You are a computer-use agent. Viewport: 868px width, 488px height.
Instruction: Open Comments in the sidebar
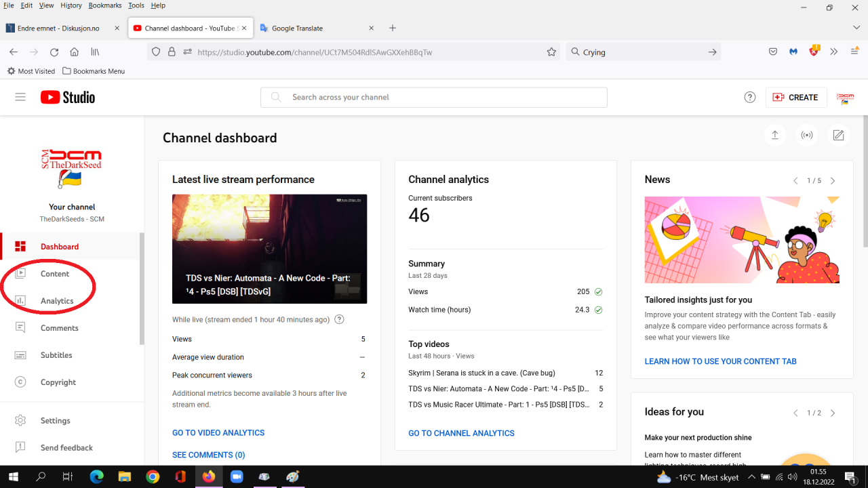[x=59, y=328]
